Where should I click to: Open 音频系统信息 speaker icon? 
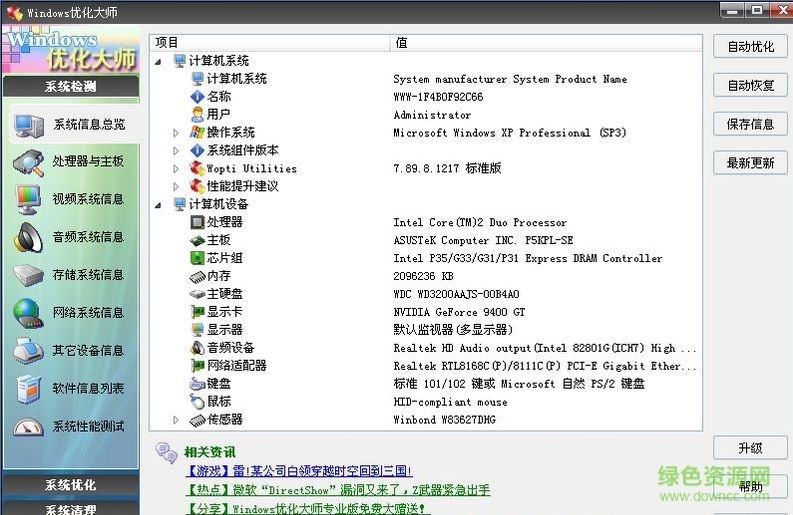pos(28,238)
